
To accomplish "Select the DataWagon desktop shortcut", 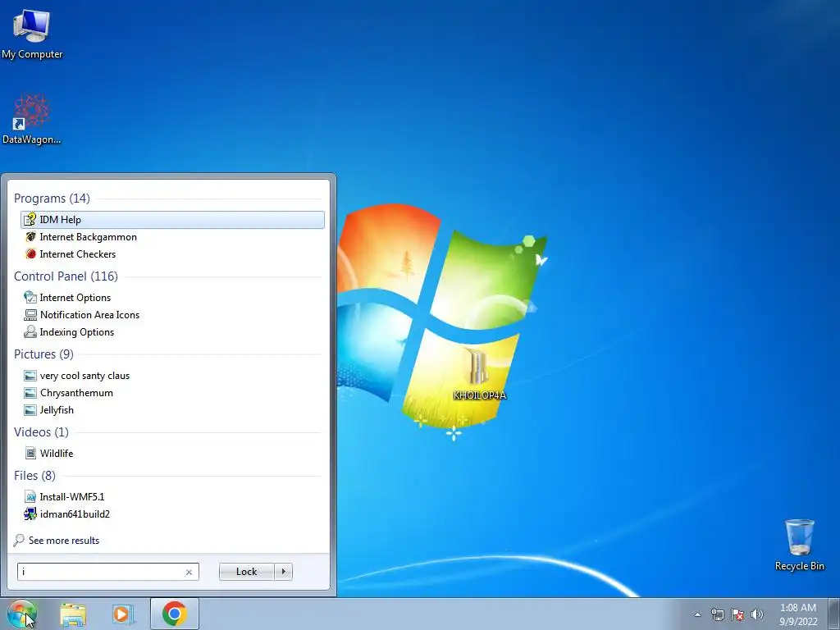I will click(32, 119).
